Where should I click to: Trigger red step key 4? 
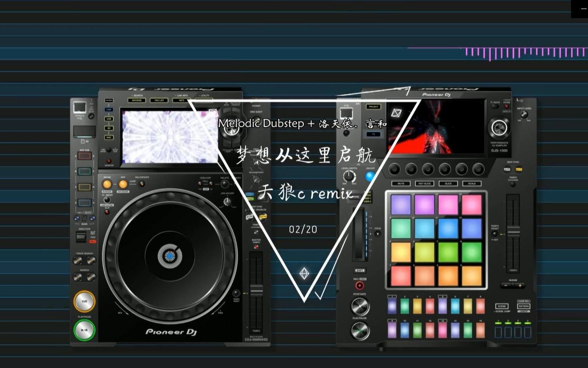(x=430, y=306)
